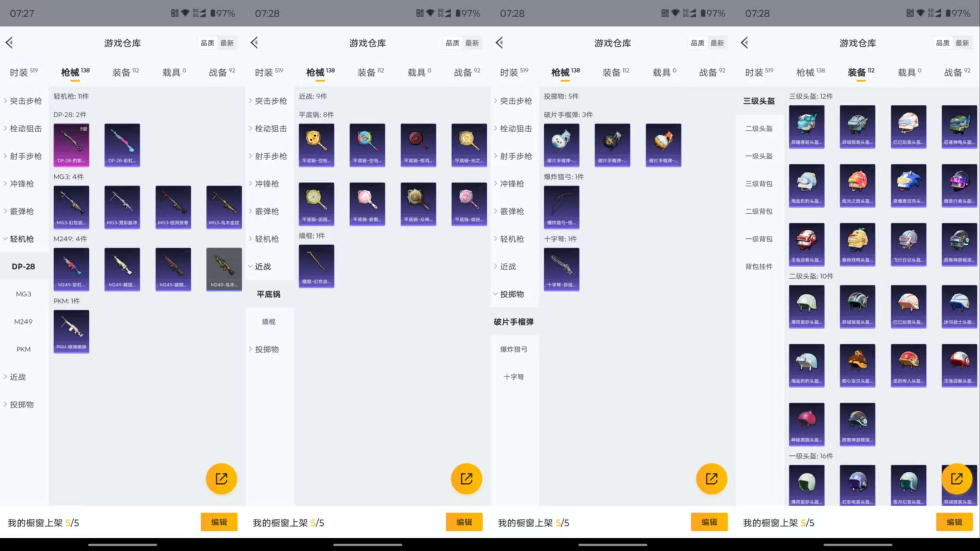Open the 撬棍 crowbar item icon
Image resolution: width=980 pixels, height=551 pixels.
pyautogui.click(x=316, y=265)
